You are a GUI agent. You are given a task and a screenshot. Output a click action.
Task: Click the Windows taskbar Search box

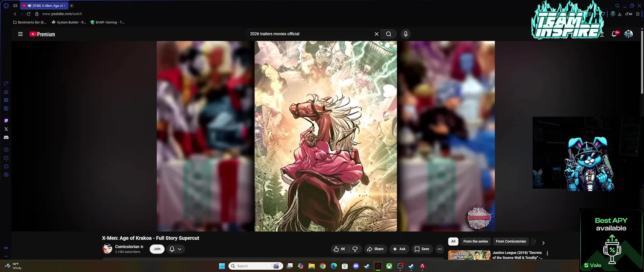tap(256, 266)
